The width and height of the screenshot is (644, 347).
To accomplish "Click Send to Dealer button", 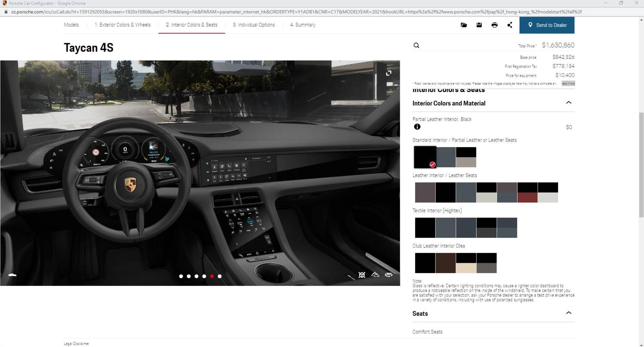I will pos(547,25).
